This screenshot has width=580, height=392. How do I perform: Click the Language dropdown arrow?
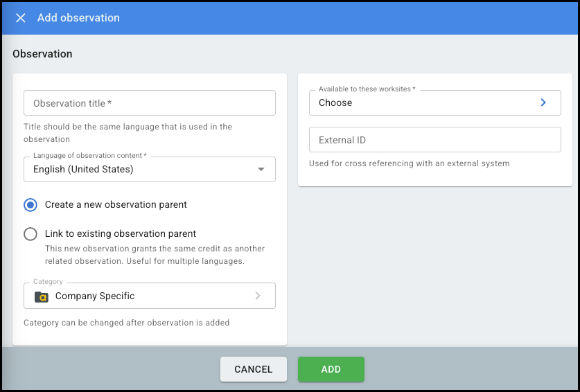coord(261,169)
